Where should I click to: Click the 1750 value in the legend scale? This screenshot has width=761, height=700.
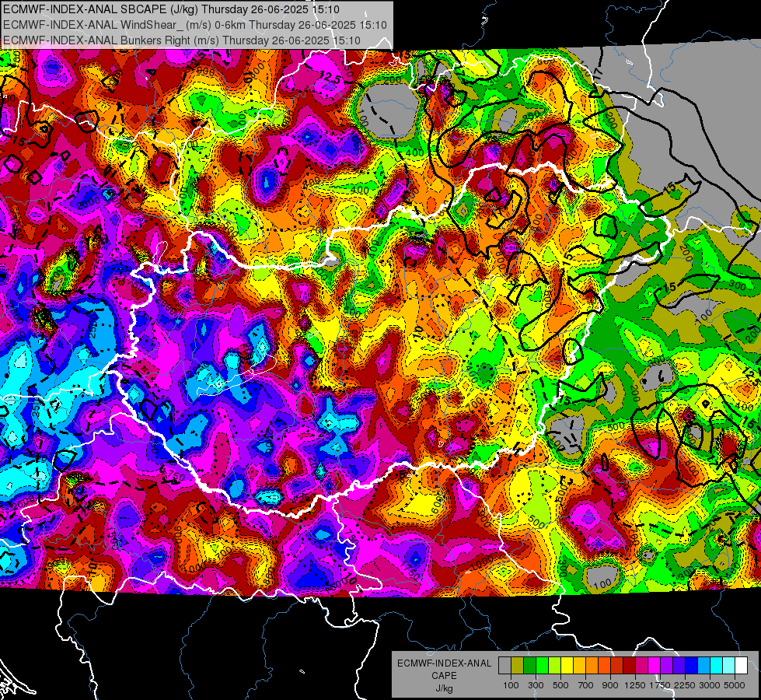pyautogui.click(x=660, y=685)
